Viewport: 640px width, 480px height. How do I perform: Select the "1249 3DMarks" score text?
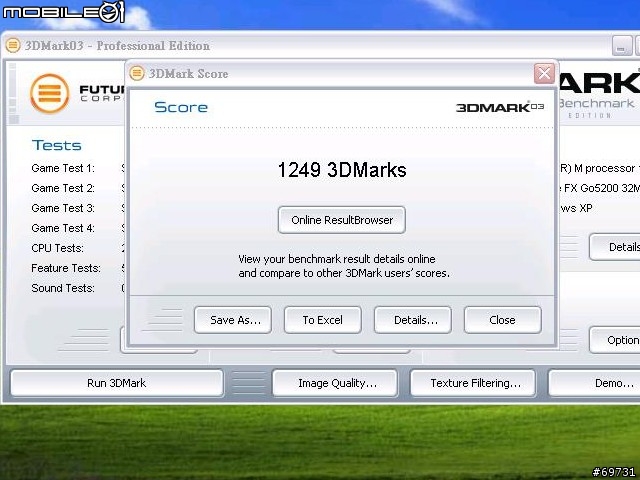[342, 170]
